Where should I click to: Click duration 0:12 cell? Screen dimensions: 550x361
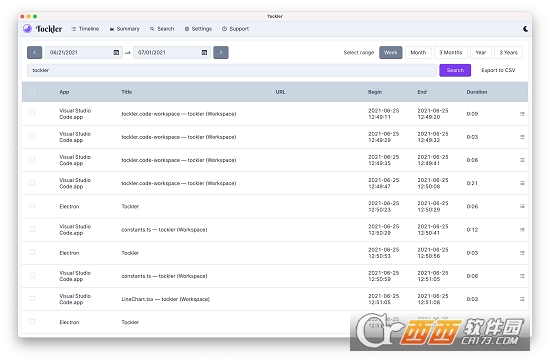click(x=472, y=230)
